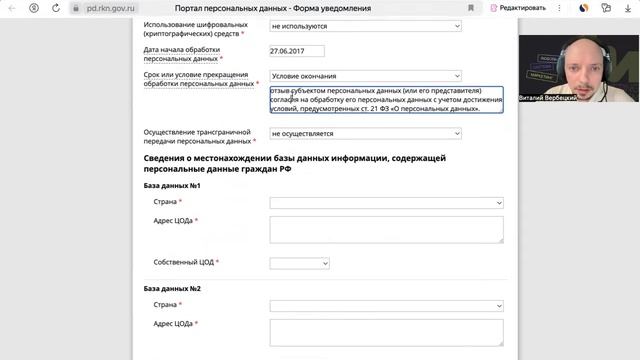The height and width of the screenshot is (360, 640).
Task: Click the heading 'База данных №2'
Action: [x=172, y=289]
